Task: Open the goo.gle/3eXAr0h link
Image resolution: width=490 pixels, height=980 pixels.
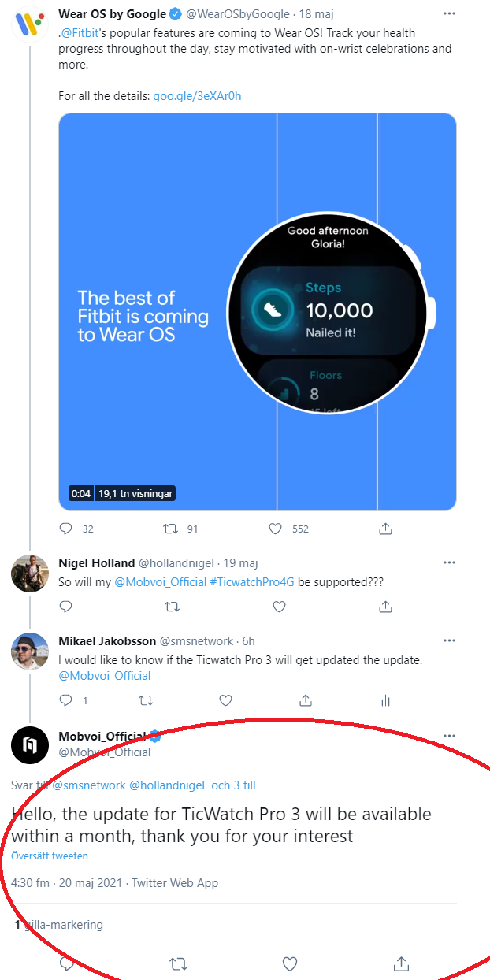Action: coord(197,96)
